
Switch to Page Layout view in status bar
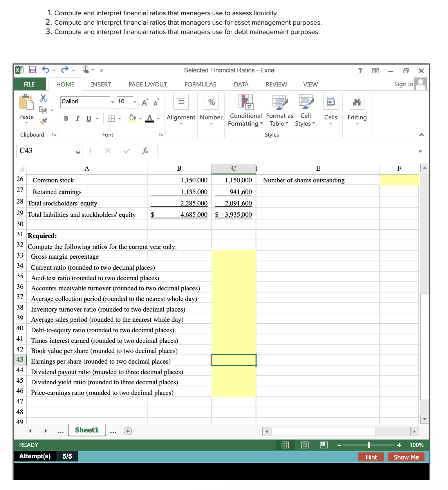(x=305, y=445)
